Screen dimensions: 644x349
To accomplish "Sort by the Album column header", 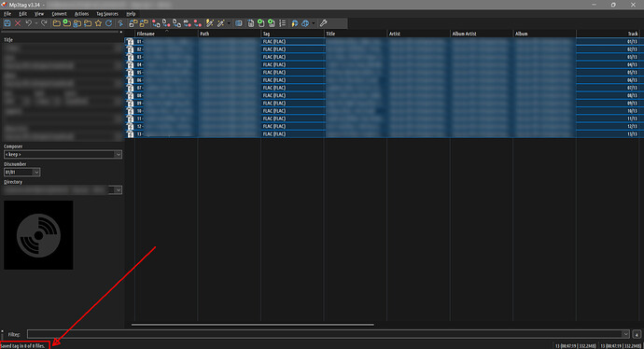I will pos(545,34).
